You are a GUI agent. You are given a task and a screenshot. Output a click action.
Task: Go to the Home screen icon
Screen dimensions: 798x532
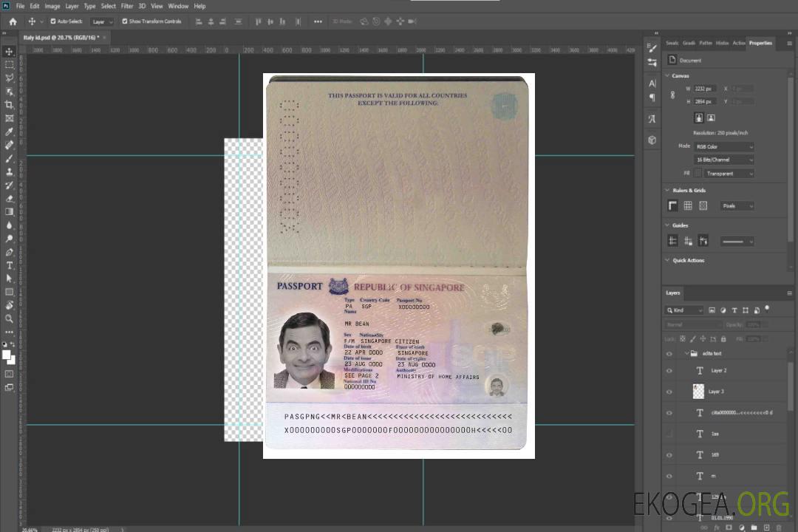pos(13,21)
